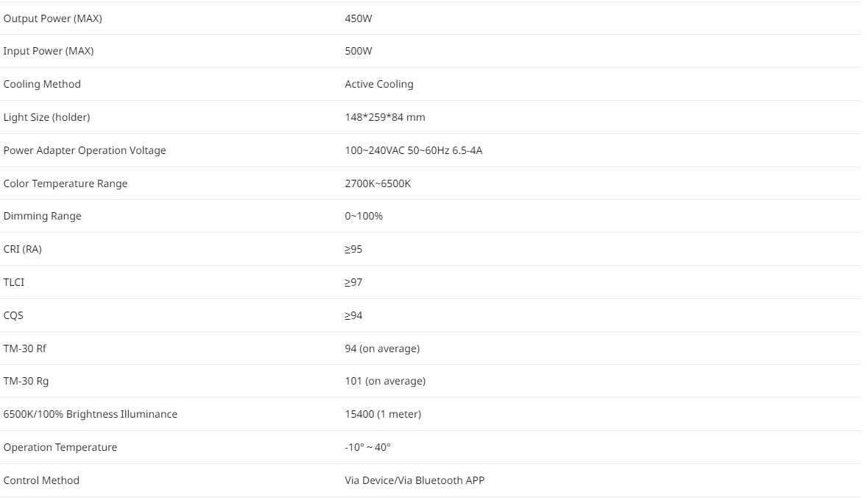Click the 148*259*84 mm dimension value
Image resolution: width=868 pixels, height=498 pixels.
385,117
